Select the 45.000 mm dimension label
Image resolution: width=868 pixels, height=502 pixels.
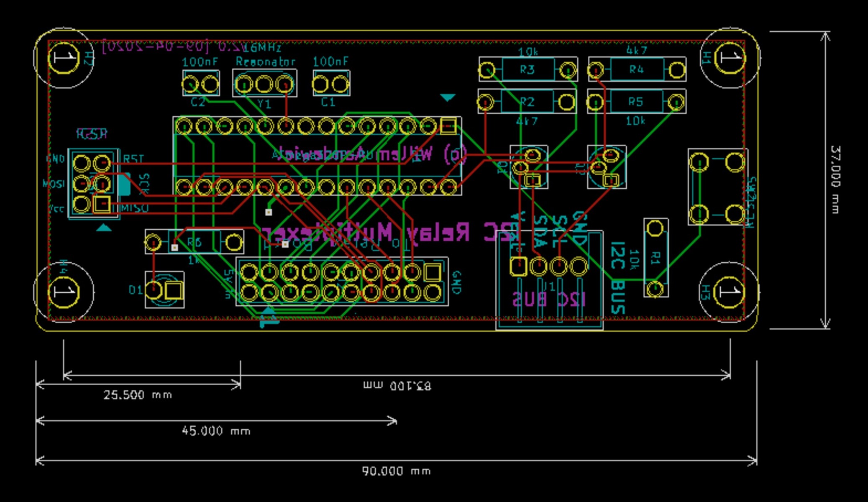click(x=216, y=431)
